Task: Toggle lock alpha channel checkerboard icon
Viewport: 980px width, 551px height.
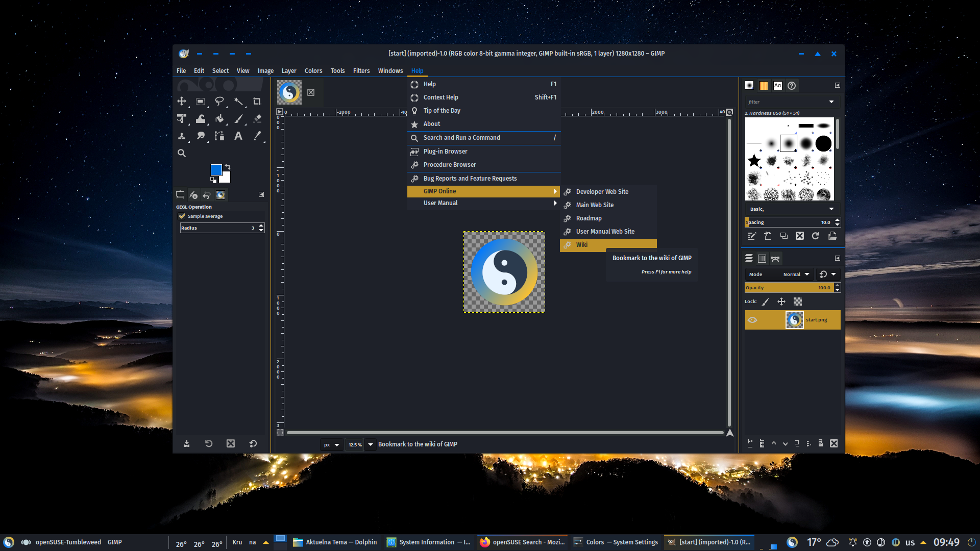Action: pyautogui.click(x=798, y=302)
